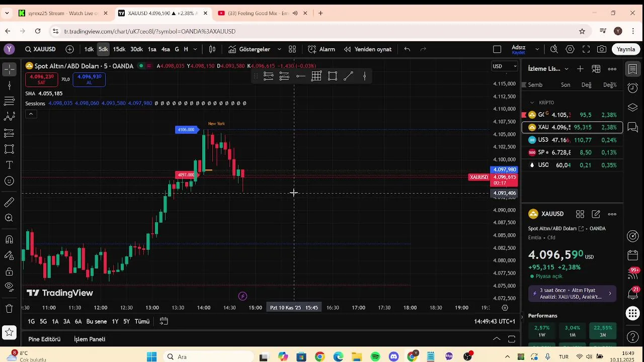The image size is (644, 362).
Task: Open the Alerts panel clock icon in right sidebar
Action: (633, 88)
